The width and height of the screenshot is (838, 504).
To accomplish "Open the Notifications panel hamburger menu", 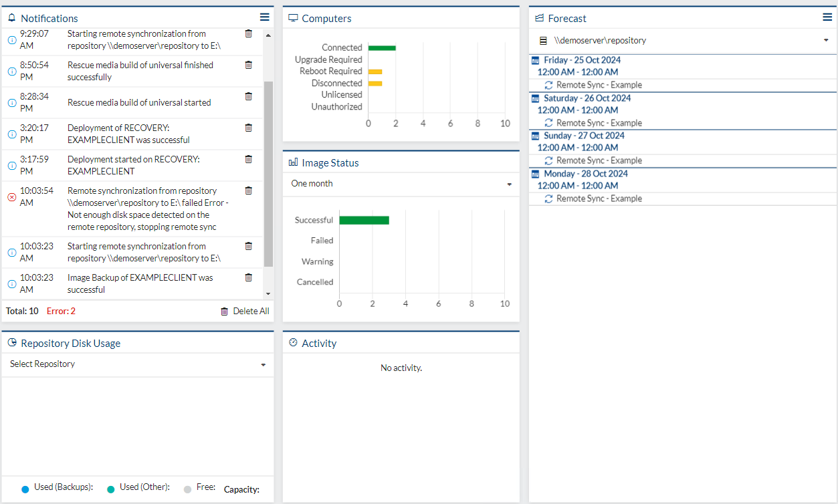I will tap(265, 17).
